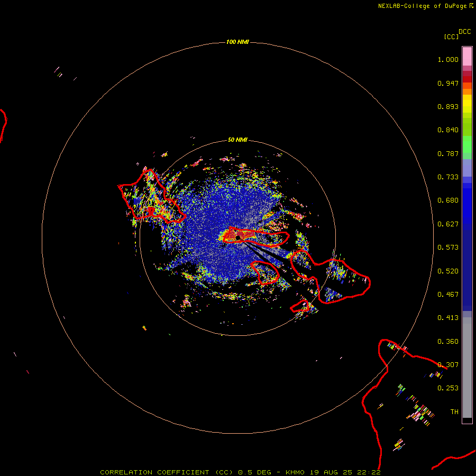This screenshot has width=476, height=476.
Task: Pick the orange swatch on the color bar
Action: 467,91
